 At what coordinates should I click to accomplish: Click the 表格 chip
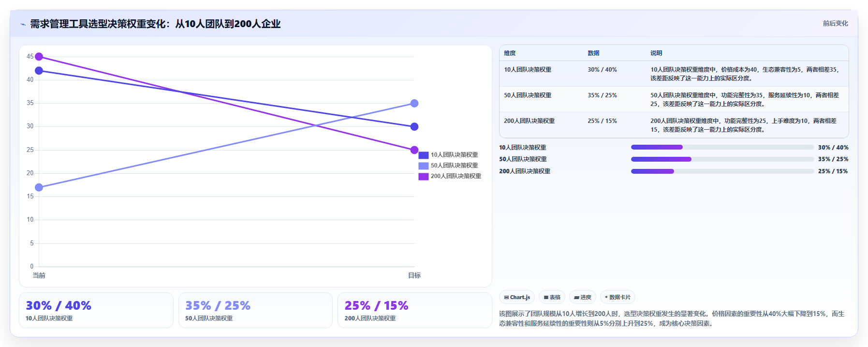click(x=552, y=297)
